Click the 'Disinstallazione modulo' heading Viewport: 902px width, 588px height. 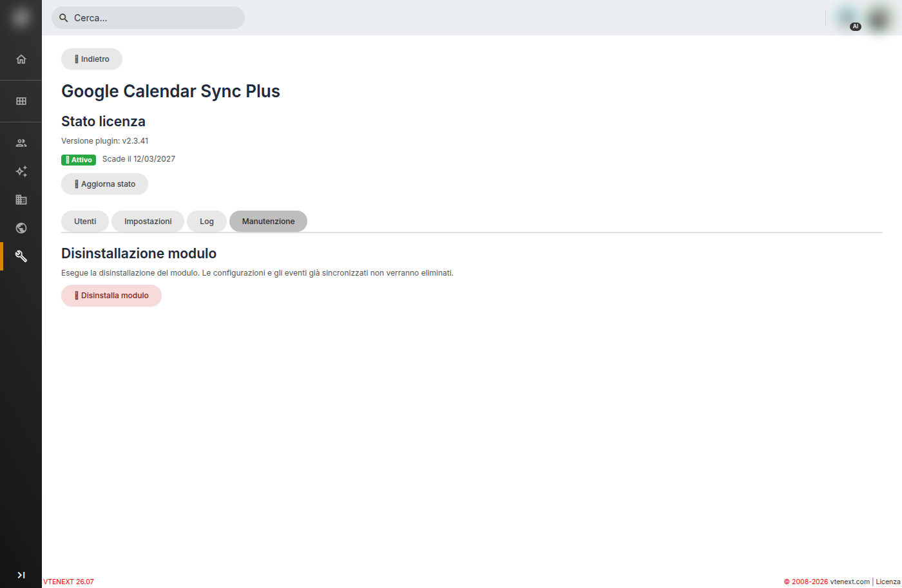(x=139, y=253)
